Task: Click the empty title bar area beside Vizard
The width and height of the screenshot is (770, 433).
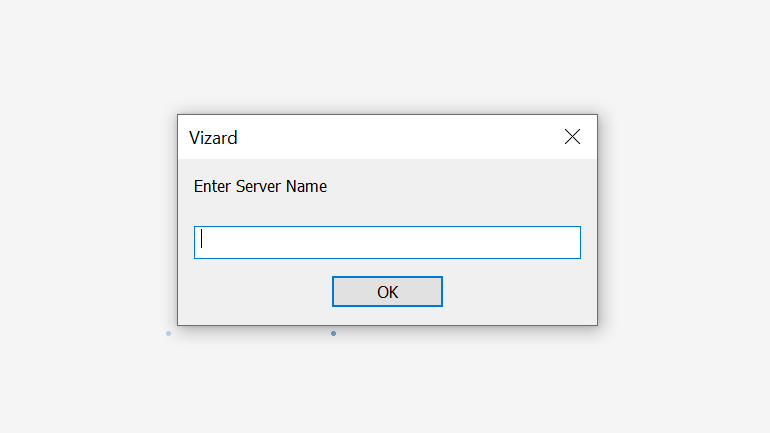Action: click(400, 137)
